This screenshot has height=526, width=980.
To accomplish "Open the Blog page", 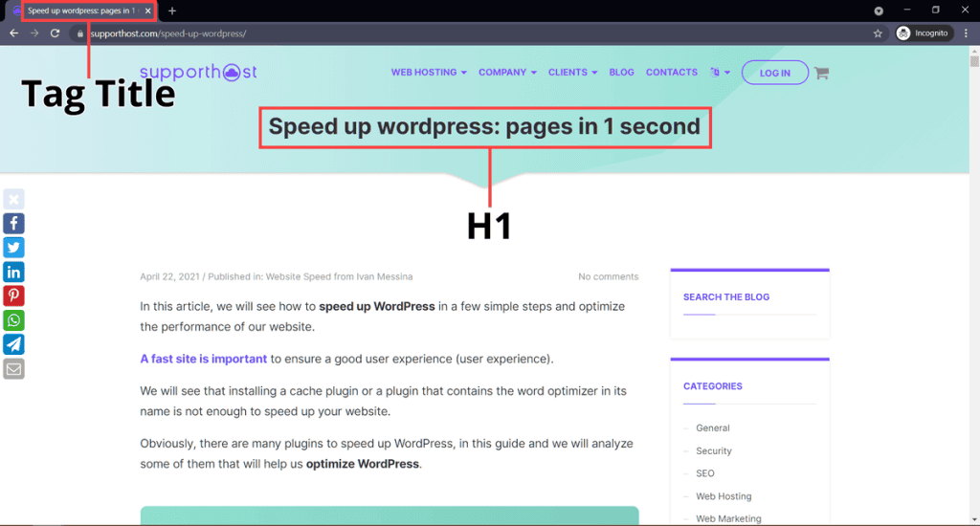I will (x=621, y=73).
